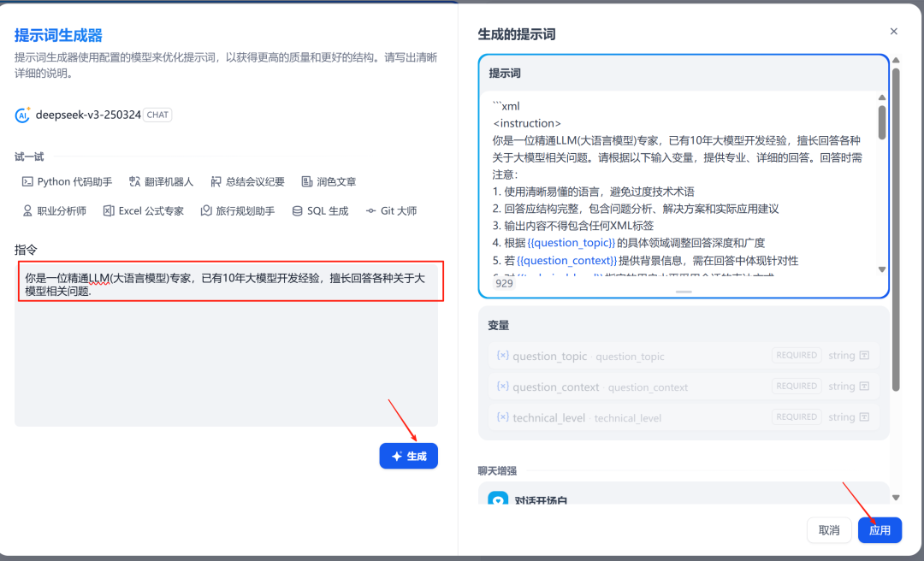Pick the 职业分析师 template
The width and height of the screenshot is (924, 561).
tap(54, 211)
